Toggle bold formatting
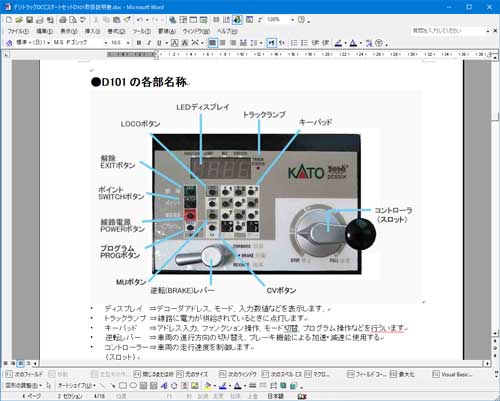Viewport: 500px width, 401px height. tap(139, 43)
